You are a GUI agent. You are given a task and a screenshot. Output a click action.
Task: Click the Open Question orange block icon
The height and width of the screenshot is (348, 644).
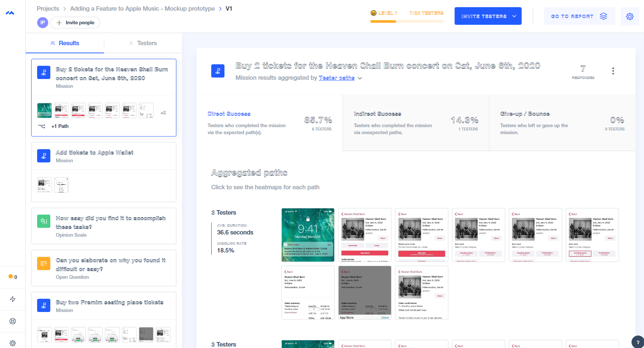pyautogui.click(x=44, y=263)
